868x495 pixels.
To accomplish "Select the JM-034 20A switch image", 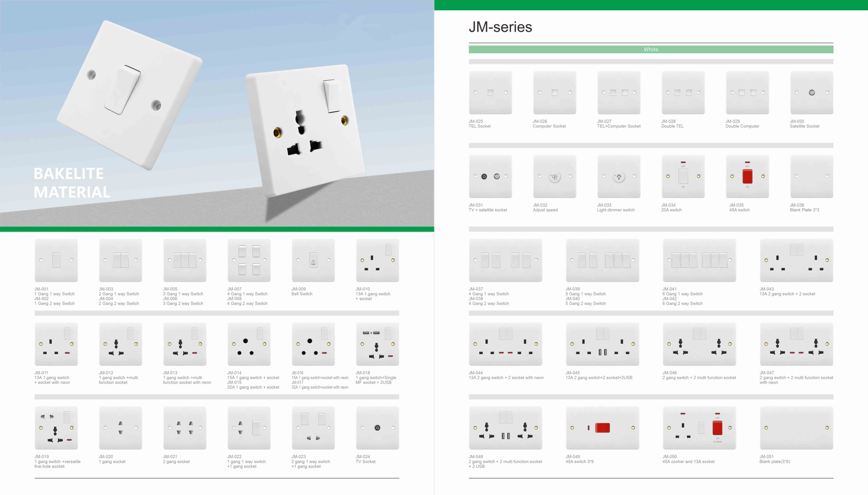I will tap(683, 176).
